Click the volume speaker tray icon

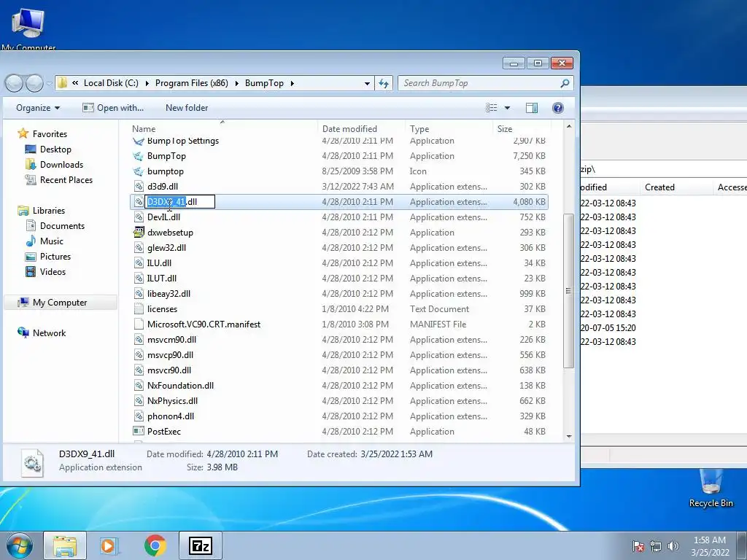pyautogui.click(x=673, y=546)
